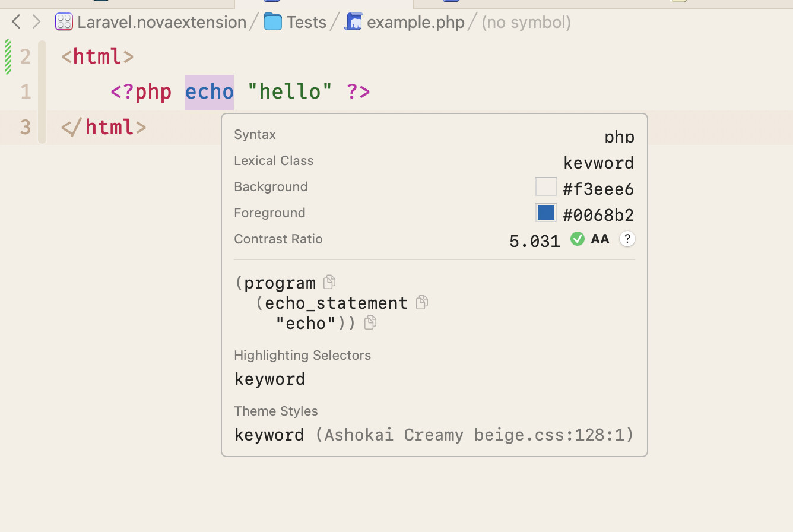Open the Laravel.novaextension breadcrumb
The height and width of the screenshot is (532, 793).
pos(161,23)
